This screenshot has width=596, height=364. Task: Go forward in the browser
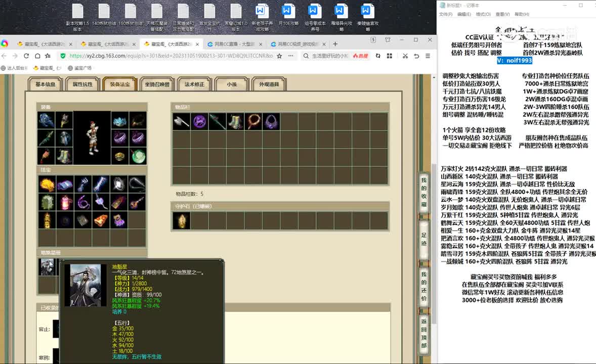[x=15, y=56]
